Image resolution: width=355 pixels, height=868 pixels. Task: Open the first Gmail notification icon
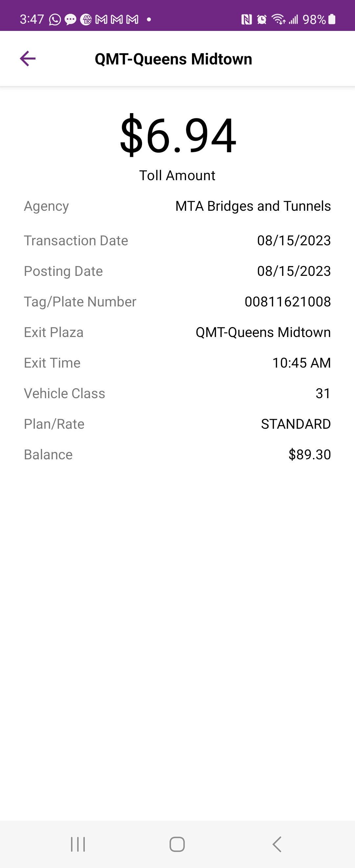101,19
